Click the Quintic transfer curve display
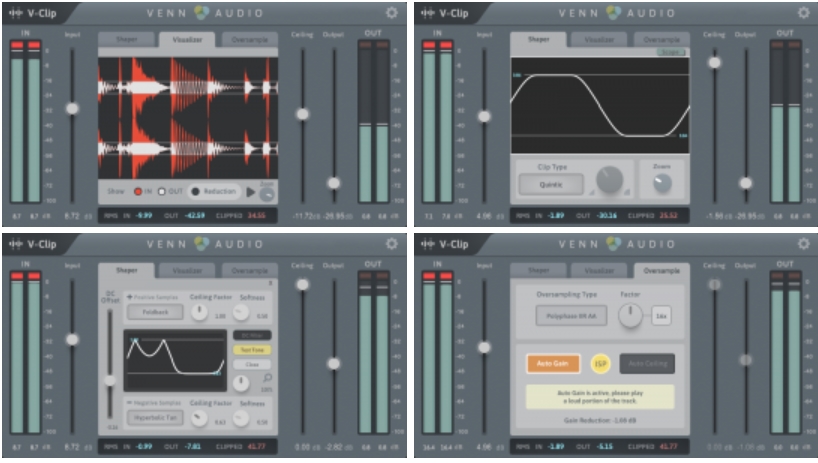The image size is (818, 463). [600, 105]
